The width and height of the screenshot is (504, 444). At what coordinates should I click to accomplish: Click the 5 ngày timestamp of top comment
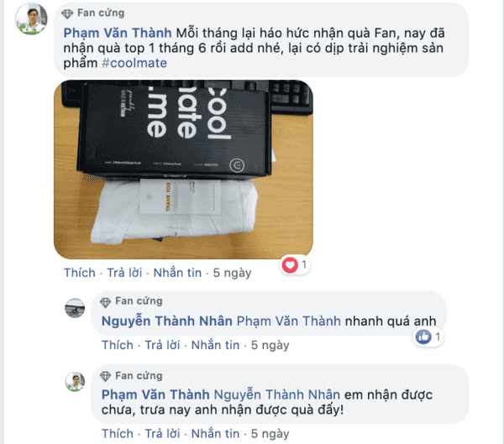[232, 273]
